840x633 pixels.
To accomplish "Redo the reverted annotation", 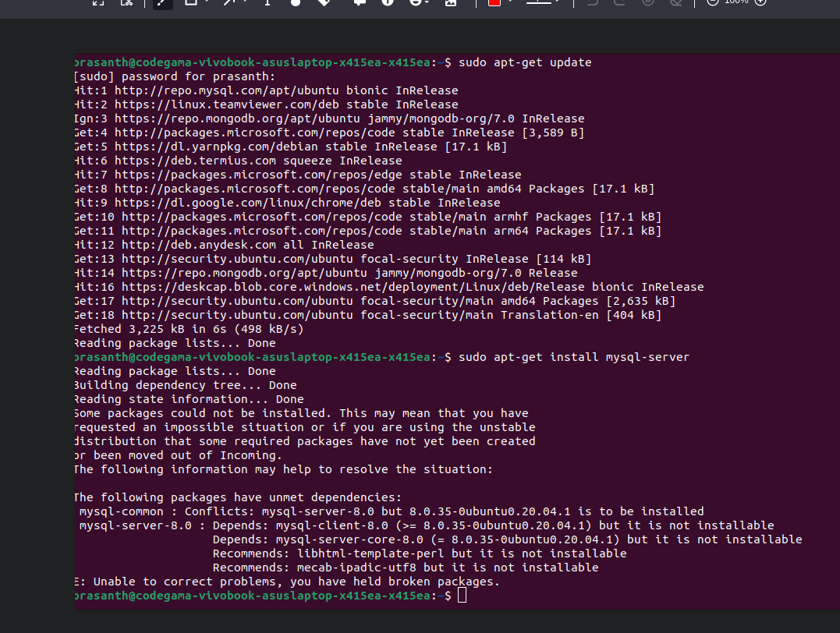I will (x=619, y=3).
